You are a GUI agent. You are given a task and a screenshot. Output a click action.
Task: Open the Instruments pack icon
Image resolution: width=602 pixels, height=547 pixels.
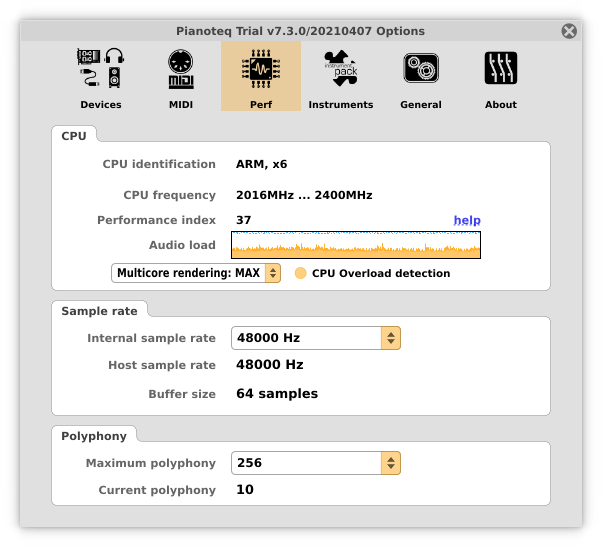pos(341,68)
